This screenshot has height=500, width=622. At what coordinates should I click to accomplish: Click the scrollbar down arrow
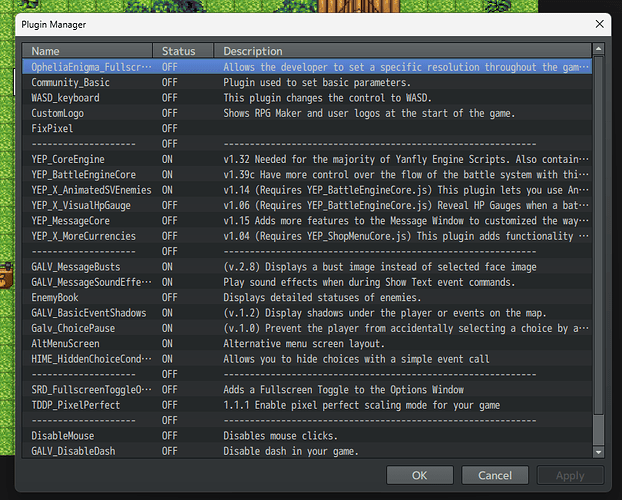[x=598, y=452]
